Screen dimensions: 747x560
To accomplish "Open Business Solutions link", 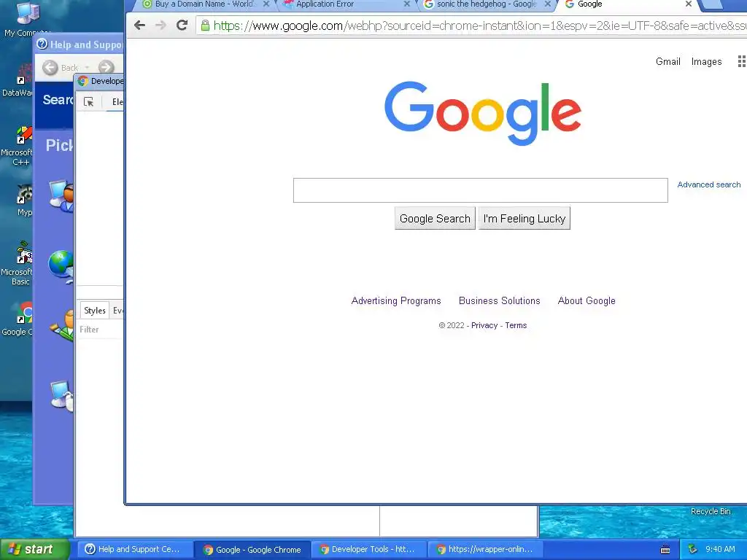I will [499, 301].
